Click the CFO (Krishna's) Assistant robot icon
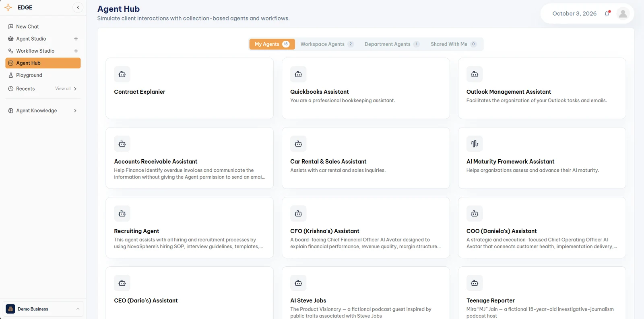 [298, 214]
